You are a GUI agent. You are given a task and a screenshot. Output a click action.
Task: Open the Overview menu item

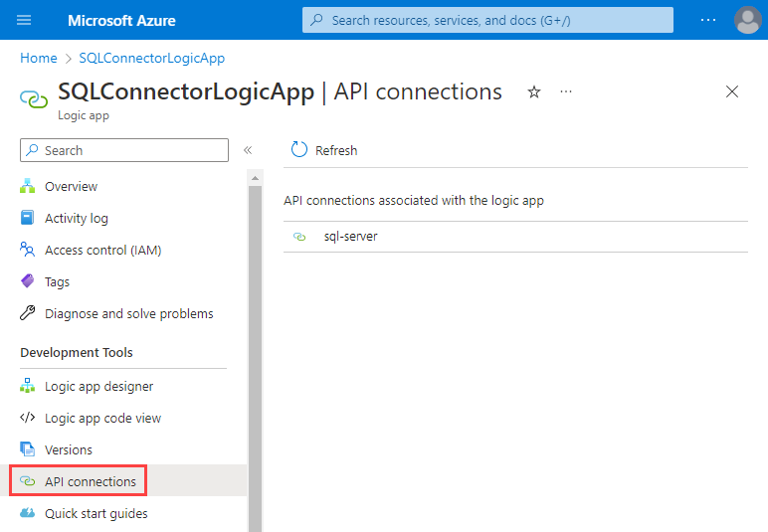71,186
